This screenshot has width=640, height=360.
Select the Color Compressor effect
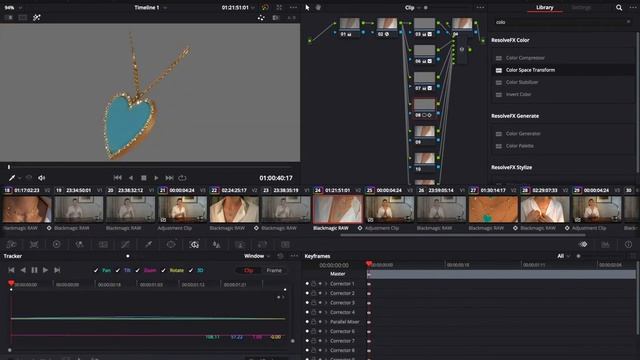(563, 58)
